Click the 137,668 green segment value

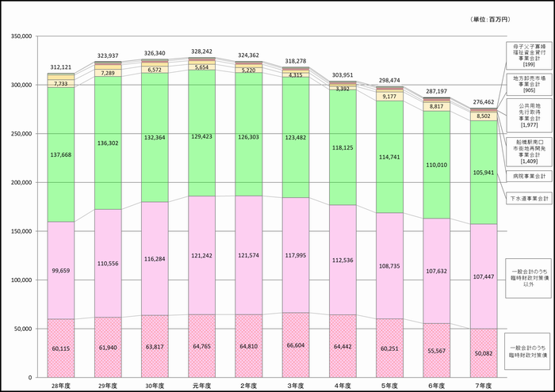[60, 155]
